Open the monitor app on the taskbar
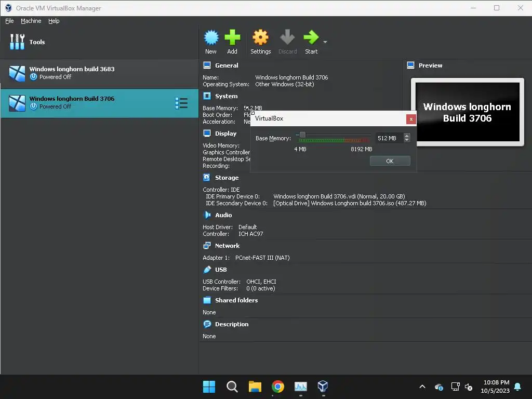The height and width of the screenshot is (399, 532). pyautogui.click(x=301, y=387)
